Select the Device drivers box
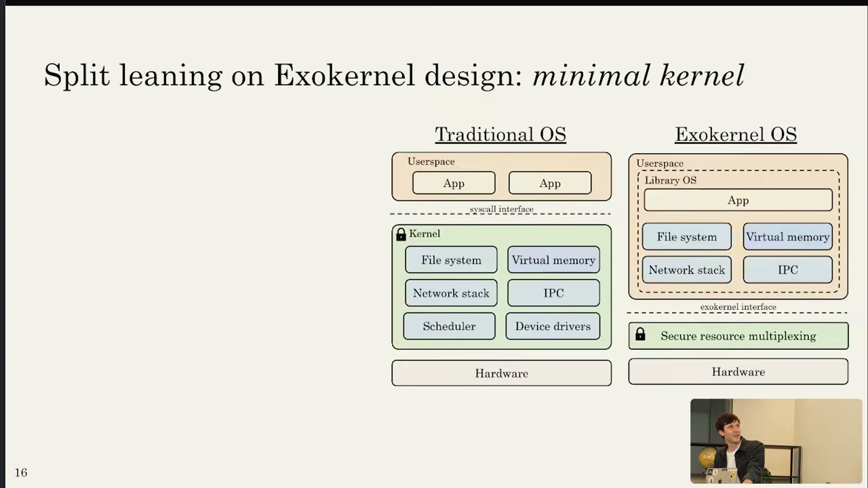This screenshot has height=488, width=868. (x=553, y=326)
